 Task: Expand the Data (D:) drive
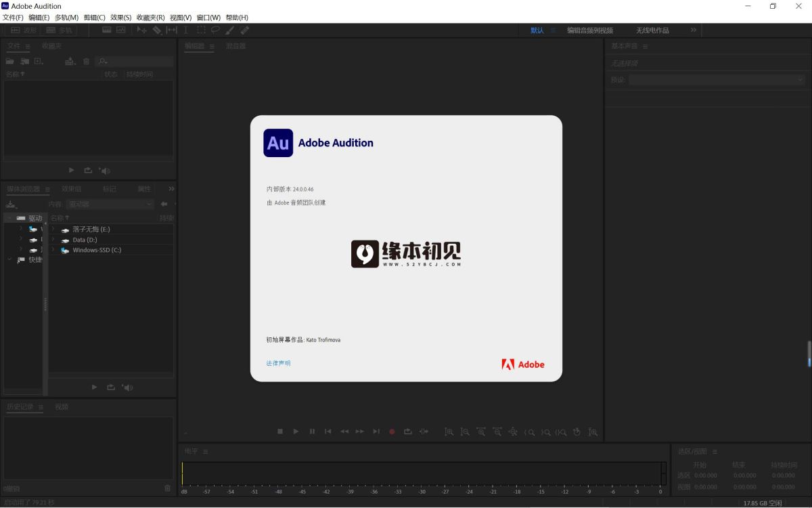click(x=53, y=239)
